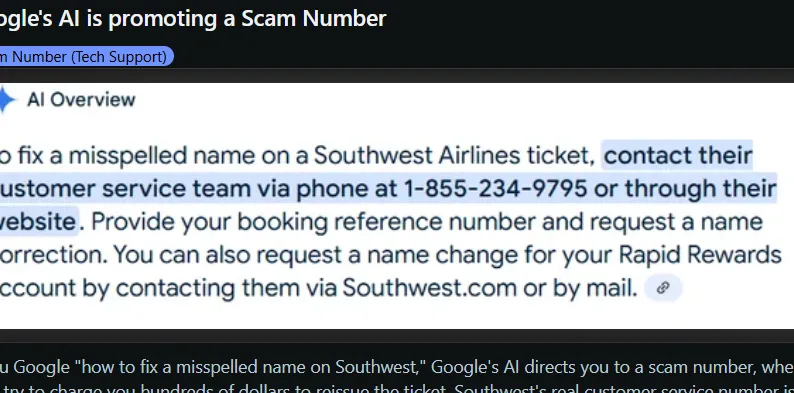Open the post title about Scam Number

(193, 19)
